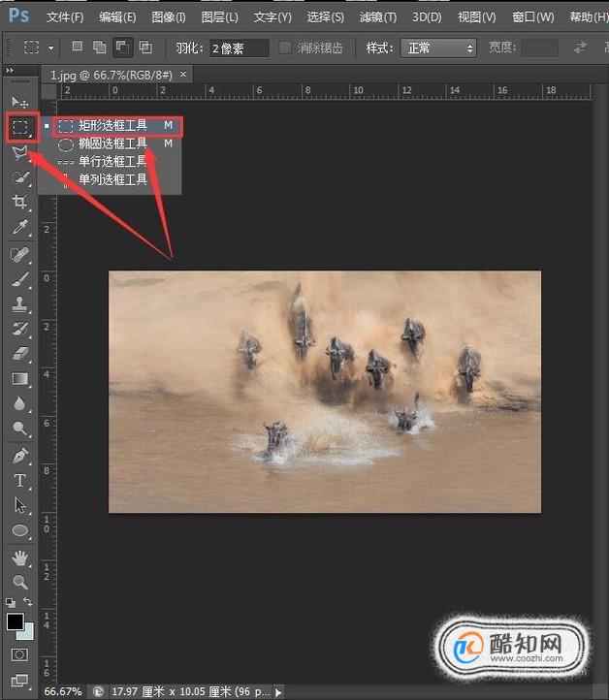Open the 视图(V) menu
609x700 pixels.
pyautogui.click(x=477, y=17)
